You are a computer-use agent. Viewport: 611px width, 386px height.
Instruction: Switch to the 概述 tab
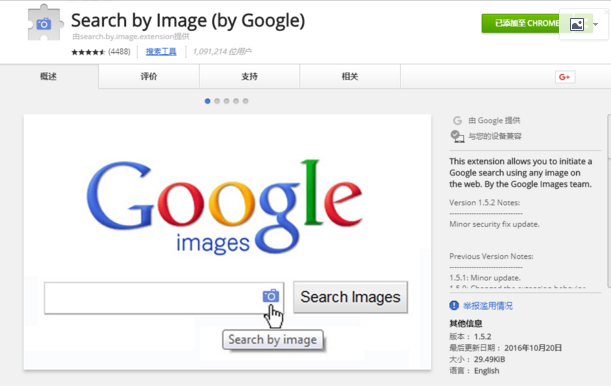pos(49,76)
